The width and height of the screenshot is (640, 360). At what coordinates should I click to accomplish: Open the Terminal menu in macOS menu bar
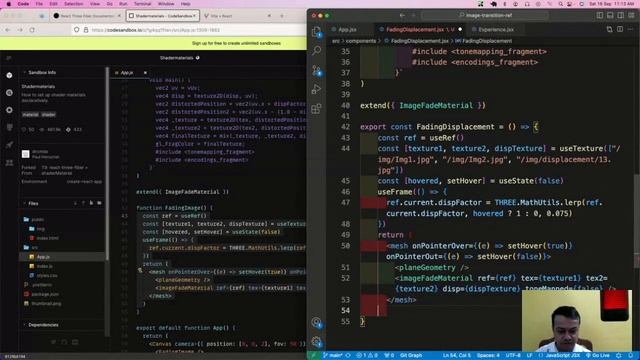[x=142, y=4]
